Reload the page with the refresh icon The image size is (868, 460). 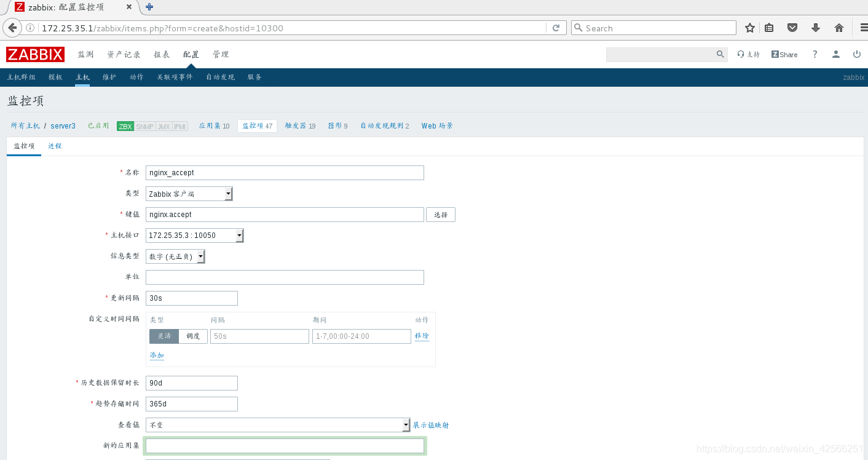[x=556, y=28]
